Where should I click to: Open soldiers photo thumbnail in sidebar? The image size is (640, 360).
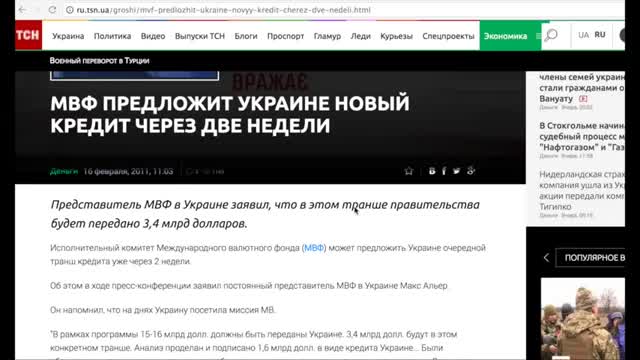(x=582, y=319)
